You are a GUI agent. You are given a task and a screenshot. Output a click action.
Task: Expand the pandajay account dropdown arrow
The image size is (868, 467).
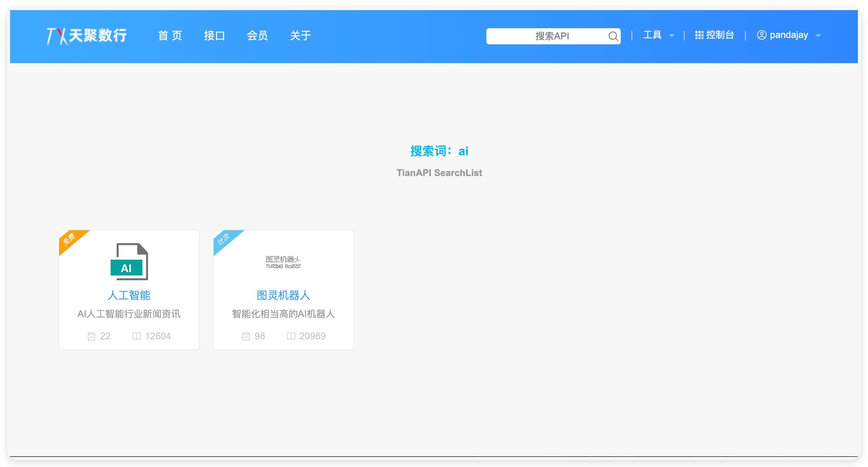(818, 36)
